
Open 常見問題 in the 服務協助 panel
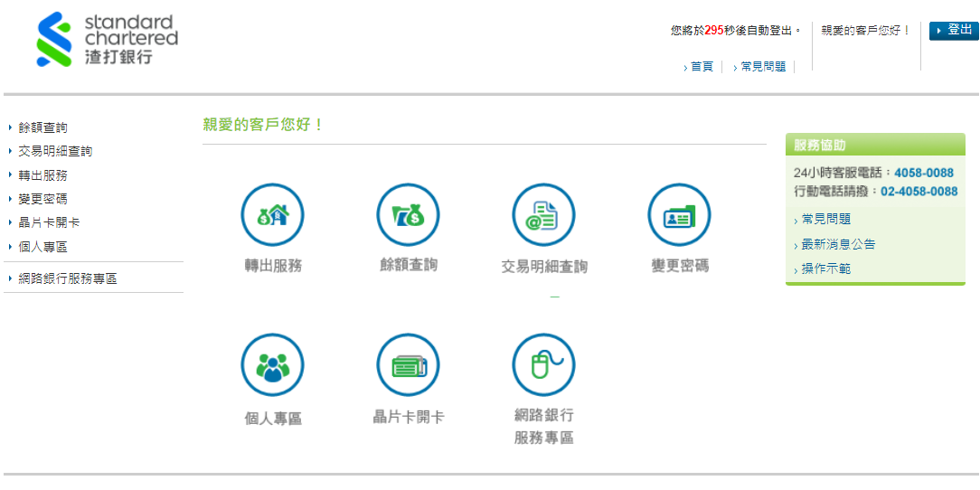click(x=825, y=220)
